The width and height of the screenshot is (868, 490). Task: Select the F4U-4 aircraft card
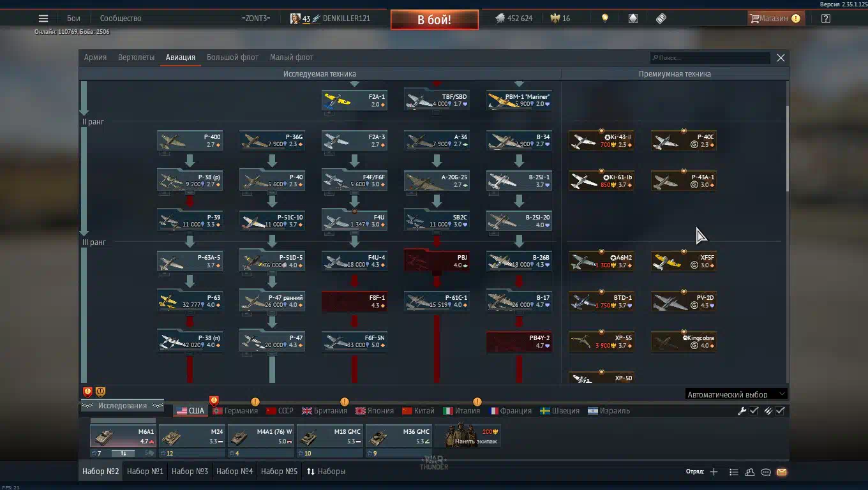(x=354, y=261)
